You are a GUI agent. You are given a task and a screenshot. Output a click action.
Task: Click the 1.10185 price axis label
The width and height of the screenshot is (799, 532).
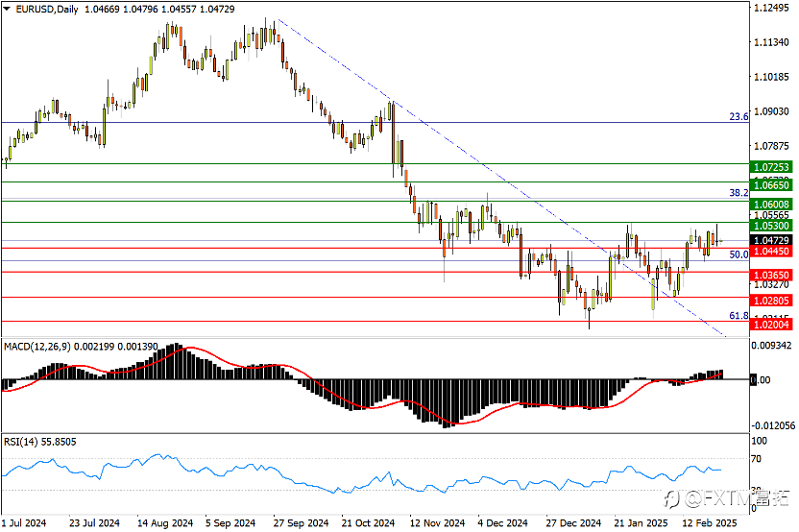click(x=771, y=77)
